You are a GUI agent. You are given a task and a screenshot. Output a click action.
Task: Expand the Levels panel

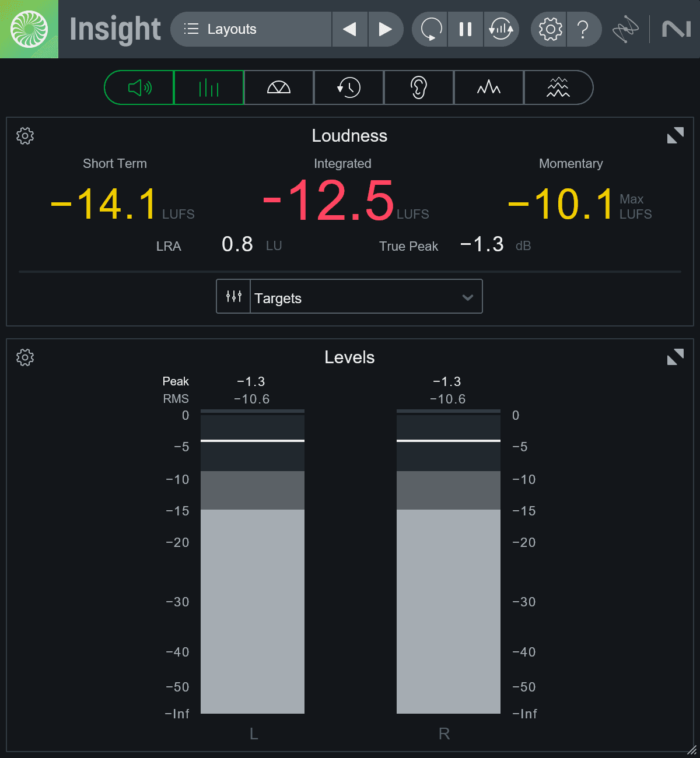pyautogui.click(x=675, y=357)
